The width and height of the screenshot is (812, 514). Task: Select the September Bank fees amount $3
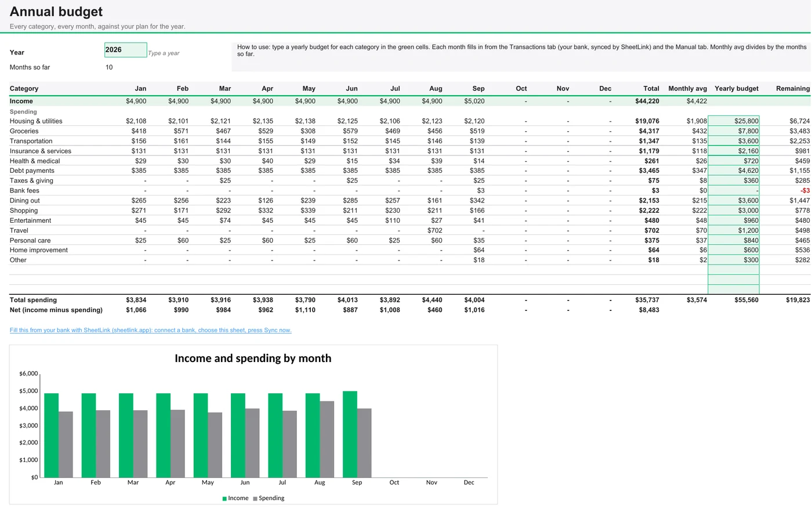click(481, 190)
